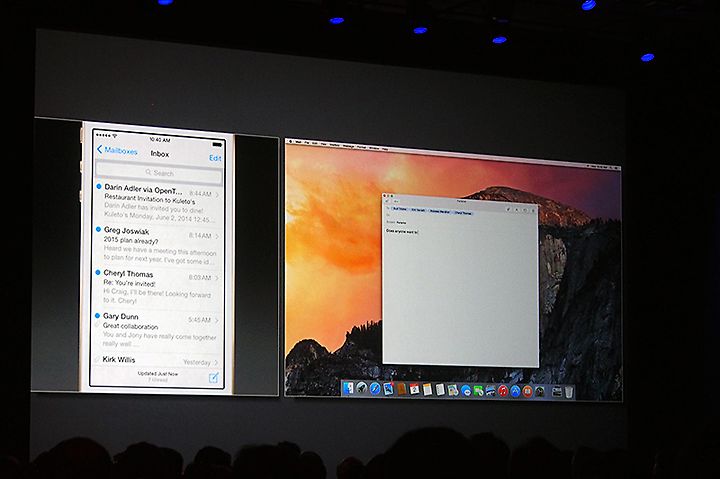Open the Apple menu on the Mac
The image size is (720, 479).
pos(290,141)
